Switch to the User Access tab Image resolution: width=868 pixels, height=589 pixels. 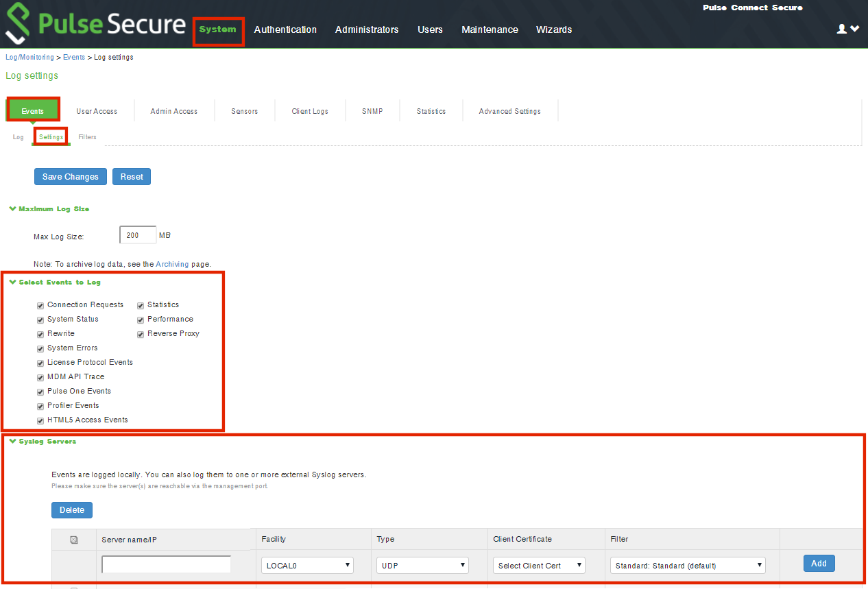click(97, 111)
